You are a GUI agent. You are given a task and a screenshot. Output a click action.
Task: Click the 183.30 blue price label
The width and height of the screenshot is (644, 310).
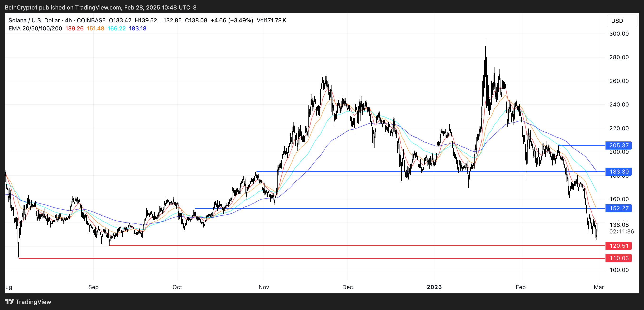tap(619, 171)
